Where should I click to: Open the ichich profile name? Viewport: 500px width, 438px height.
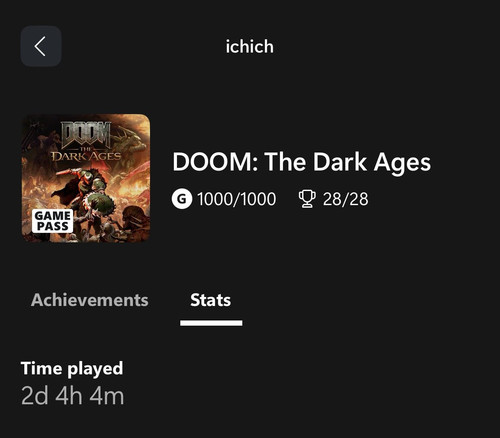[250, 46]
